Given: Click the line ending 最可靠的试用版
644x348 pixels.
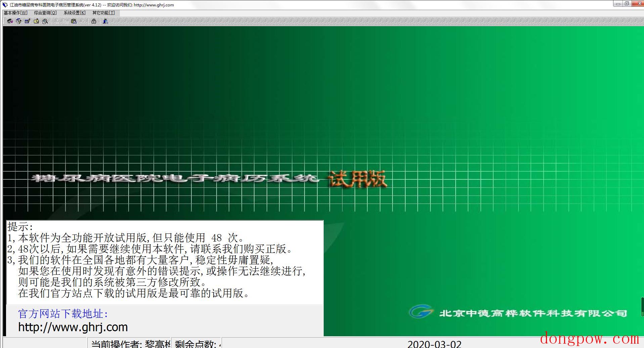Looking at the screenshot, I should point(134,293).
